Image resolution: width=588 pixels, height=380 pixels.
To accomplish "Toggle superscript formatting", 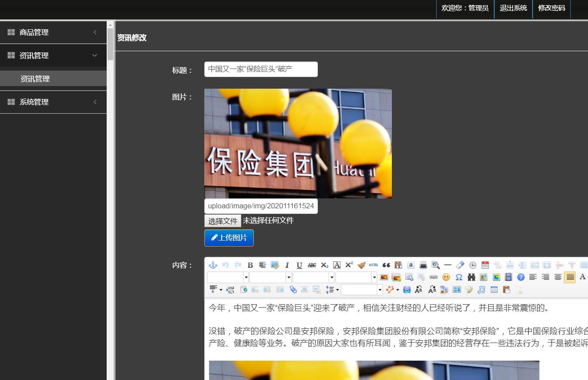I will click(349, 265).
